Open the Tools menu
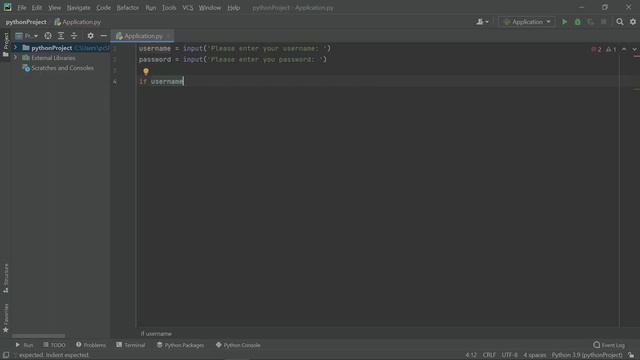The width and height of the screenshot is (640, 360). [169, 8]
